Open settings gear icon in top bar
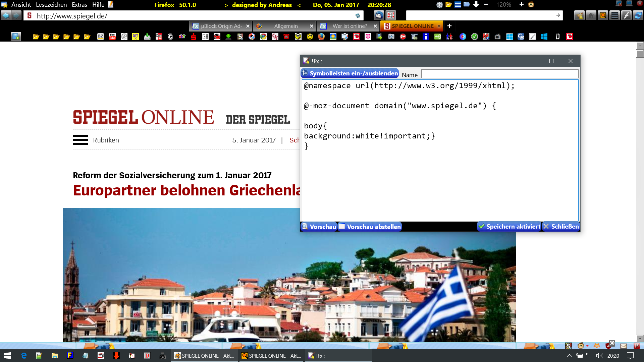This screenshot has height=362, width=644. click(x=439, y=5)
